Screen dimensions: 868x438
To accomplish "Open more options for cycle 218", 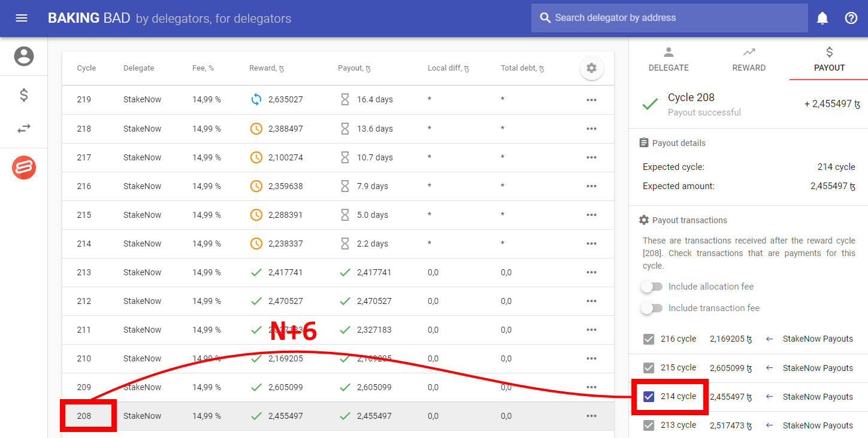I will [591, 129].
